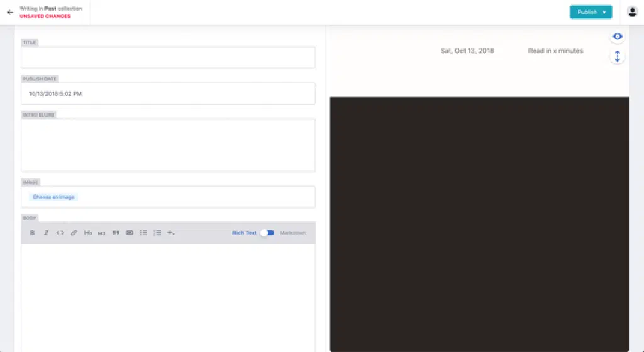Switch the Rich Text / Markdown toggle
This screenshot has height=352, width=644.
[268, 233]
